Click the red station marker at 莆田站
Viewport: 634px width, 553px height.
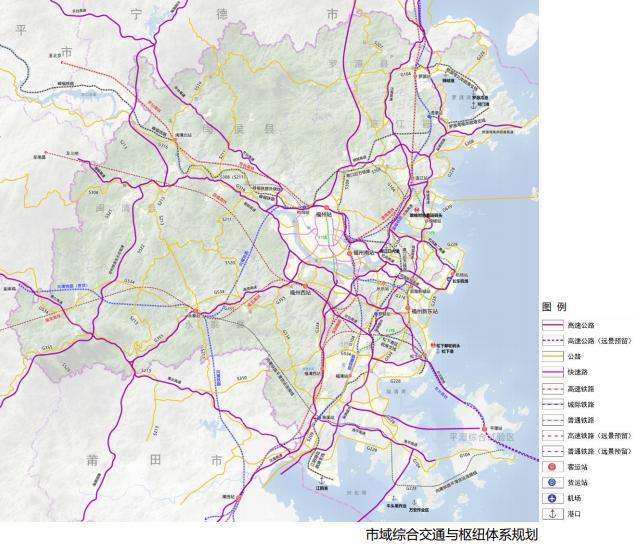click(x=238, y=499)
